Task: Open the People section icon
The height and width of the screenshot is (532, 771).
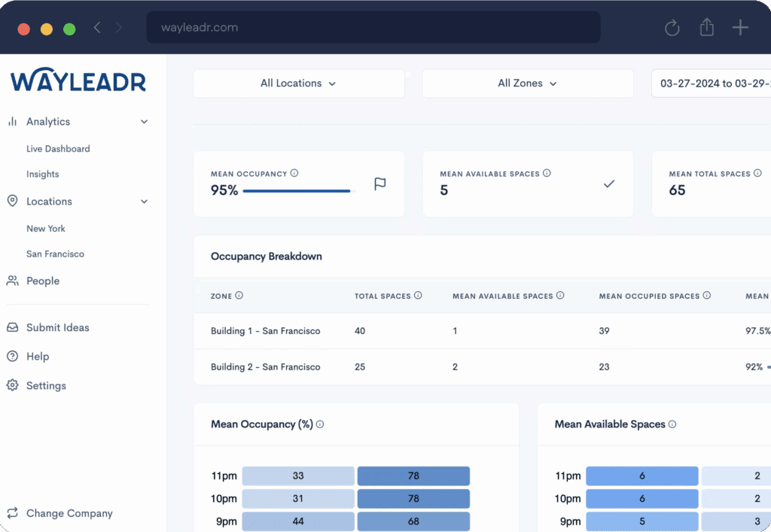Action: [12, 280]
